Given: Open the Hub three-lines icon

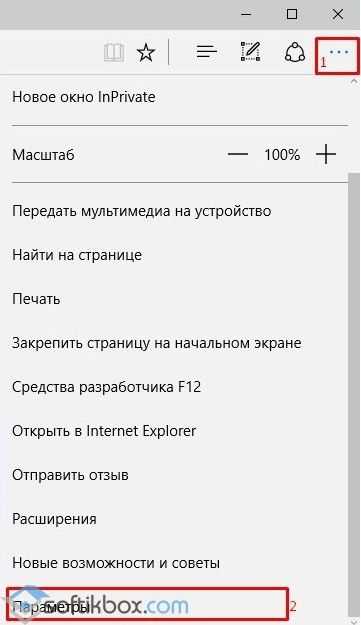Looking at the screenshot, I should point(207,52).
